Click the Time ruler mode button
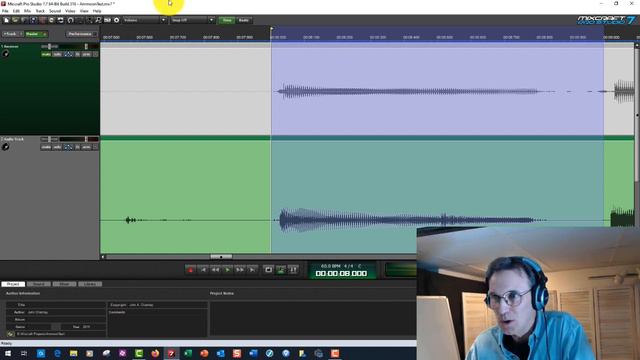The width and height of the screenshot is (640, 360). click(x=227, y=20)
